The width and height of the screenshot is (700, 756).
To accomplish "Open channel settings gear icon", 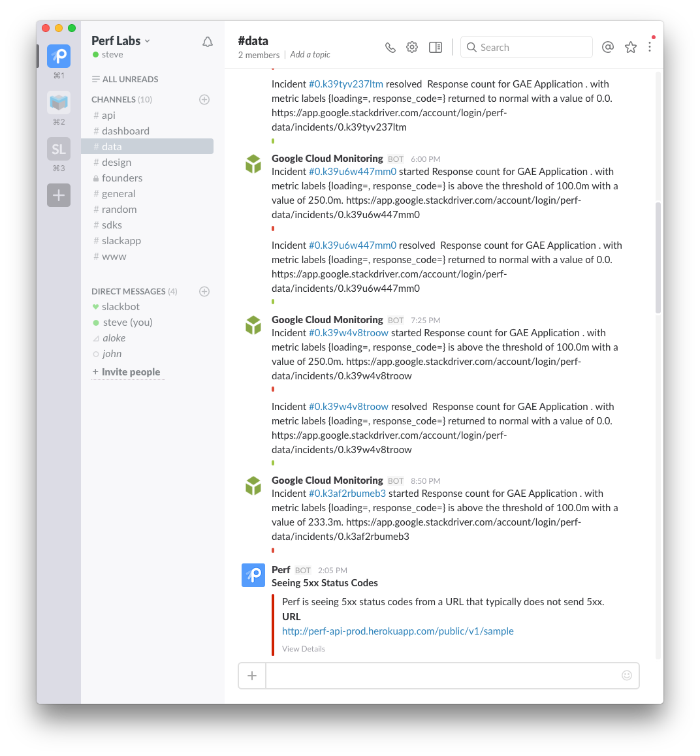I will tap(412, 47).
